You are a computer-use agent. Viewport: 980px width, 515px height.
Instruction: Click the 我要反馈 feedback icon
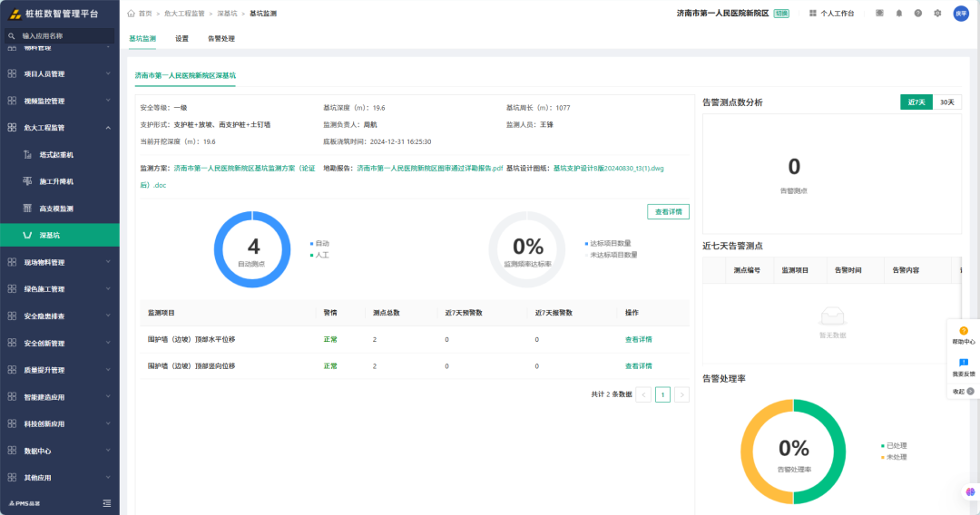(x=964, y=363)
